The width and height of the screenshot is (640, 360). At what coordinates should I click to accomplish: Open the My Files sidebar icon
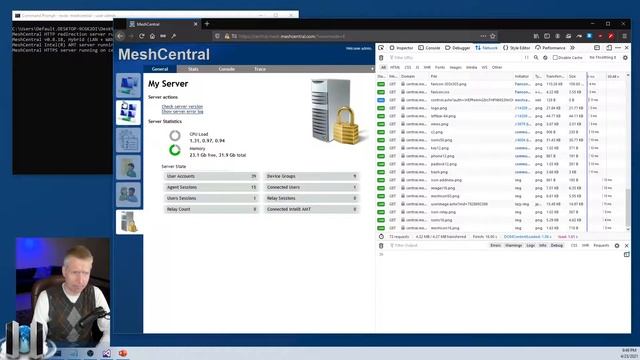click(128, 167)
